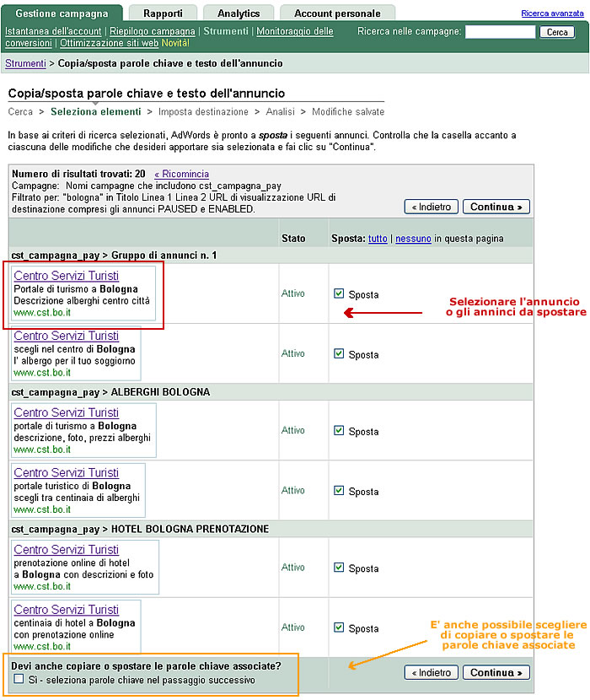The height and width of the screenshot is (700, 590).
Task: Click the 'Imposta destinazione' wizard step
Action: coord(203,111)
